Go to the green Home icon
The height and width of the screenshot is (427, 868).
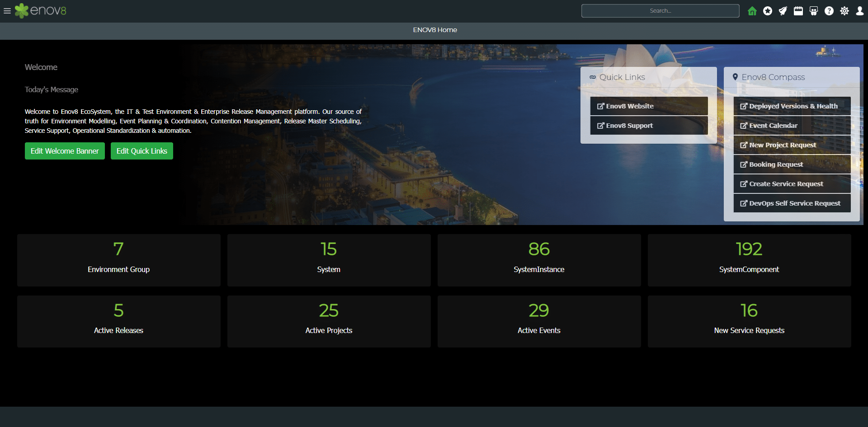pyautogui.click(x=752, y=11)
